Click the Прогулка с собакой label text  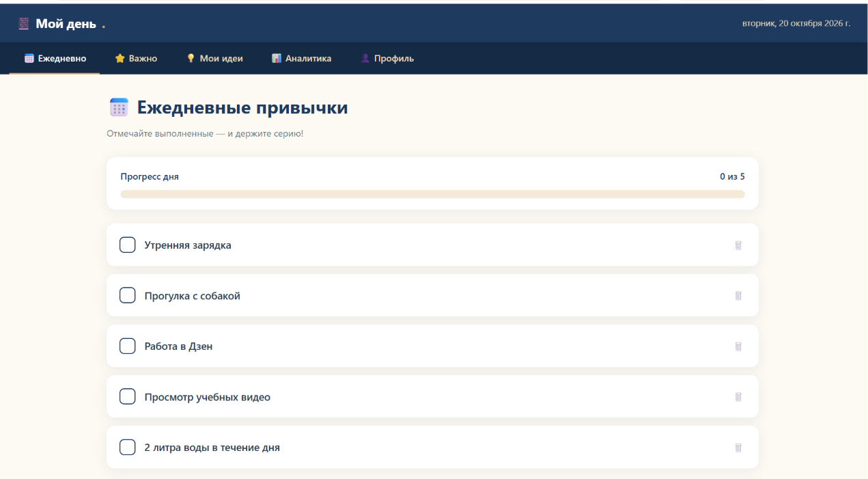tap(192, 296)
